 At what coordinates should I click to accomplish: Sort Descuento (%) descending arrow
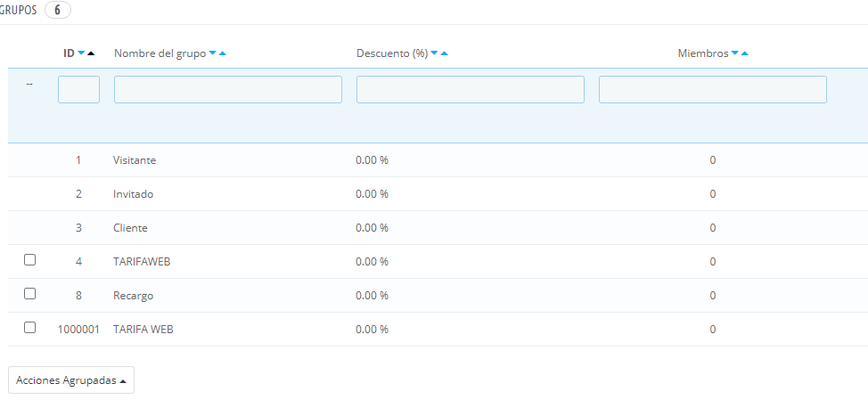pos(435,53)
